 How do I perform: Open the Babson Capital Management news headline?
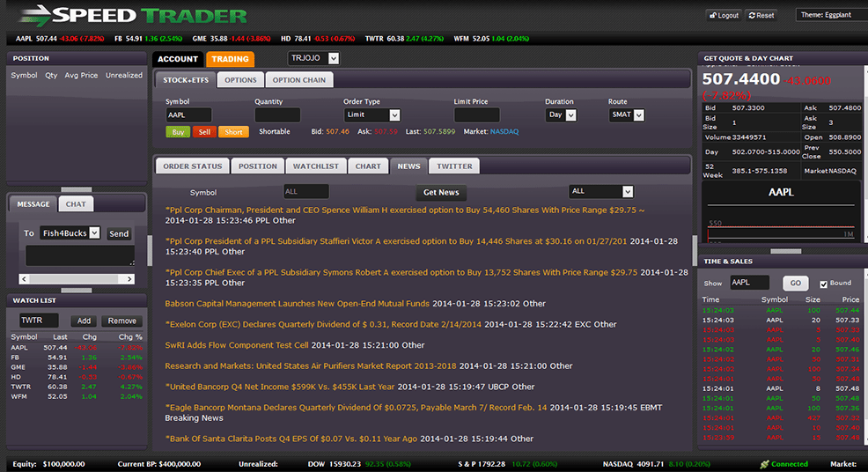(x=298, y=304)
